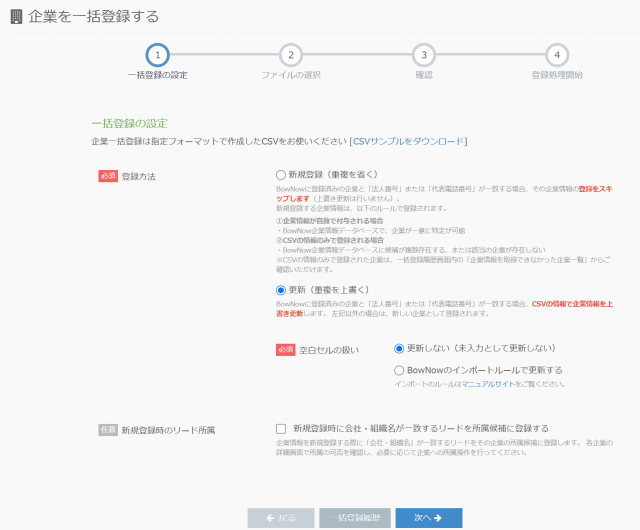Select step 2 circle ファイルの選択
Screen dimensions: 640x530
(x=291, y=55)
